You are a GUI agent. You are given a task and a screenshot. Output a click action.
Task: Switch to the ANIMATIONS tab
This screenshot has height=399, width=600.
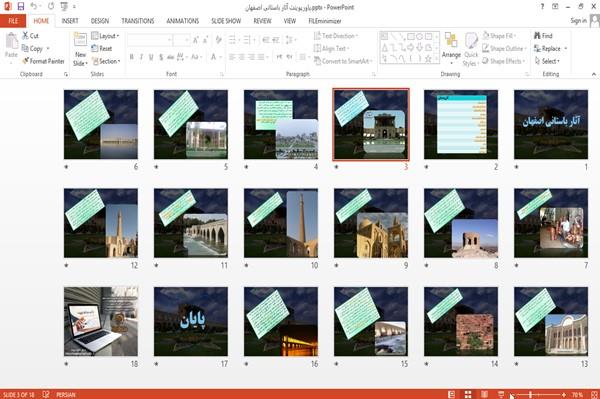(183, 21)
